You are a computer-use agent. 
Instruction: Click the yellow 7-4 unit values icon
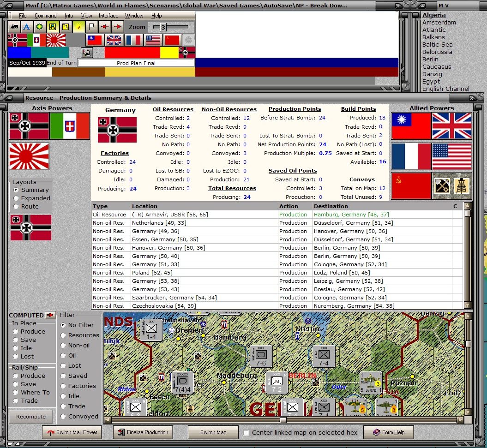click(x=66, y=27)
